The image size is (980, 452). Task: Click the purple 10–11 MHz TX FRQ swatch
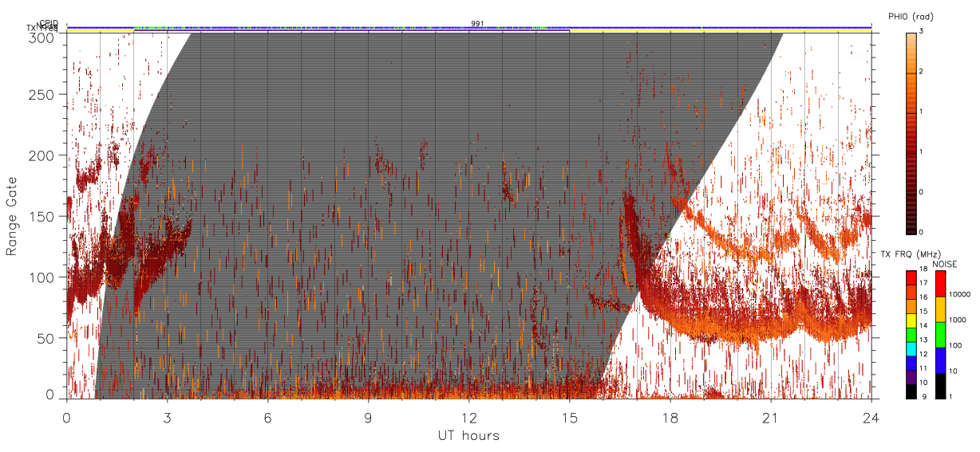pyautogui.click(x=912, y=378)
